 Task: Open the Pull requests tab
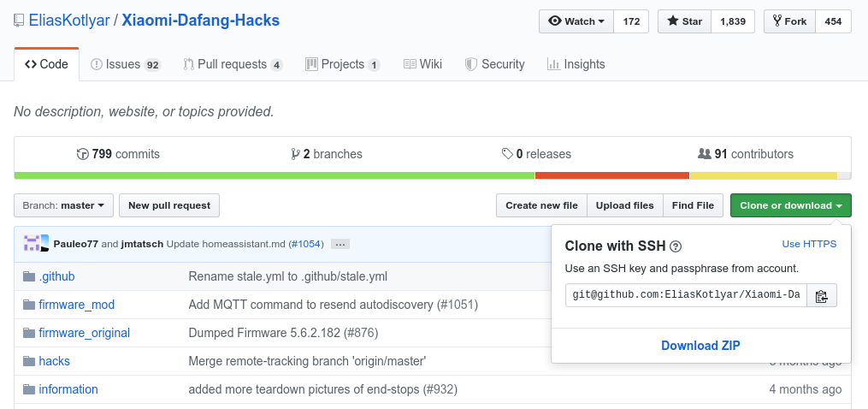point(233,64)
